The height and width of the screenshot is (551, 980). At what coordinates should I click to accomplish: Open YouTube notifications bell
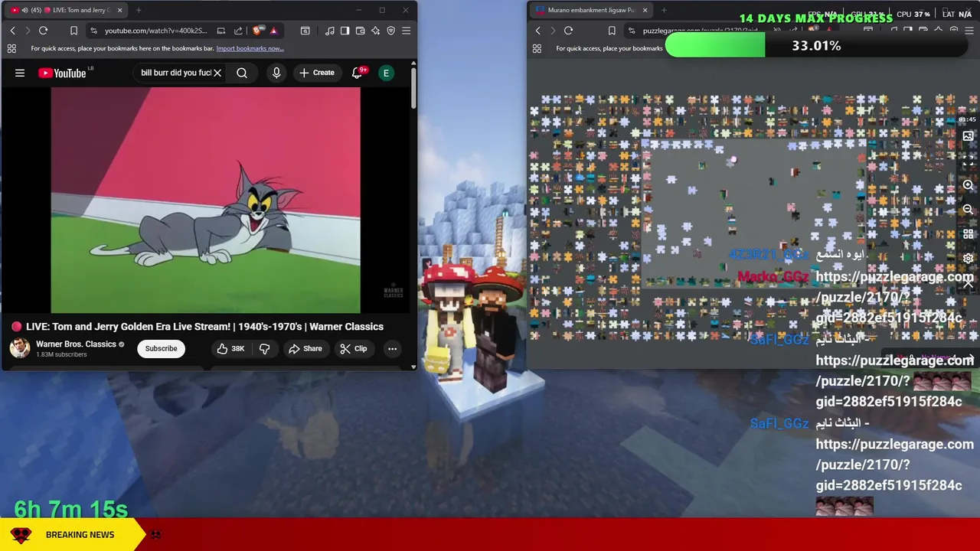tap(357, 73)
